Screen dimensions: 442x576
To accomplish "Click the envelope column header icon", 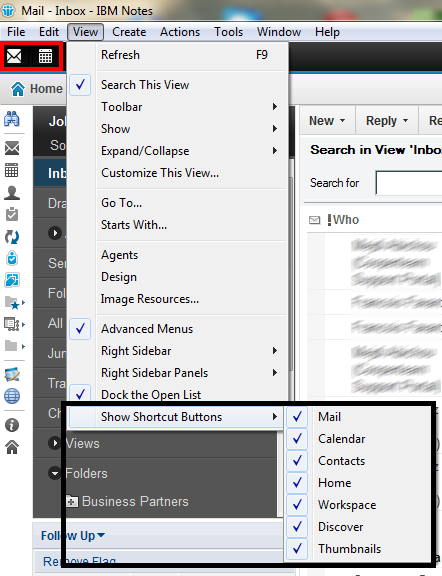I will [x=315, y=220].
